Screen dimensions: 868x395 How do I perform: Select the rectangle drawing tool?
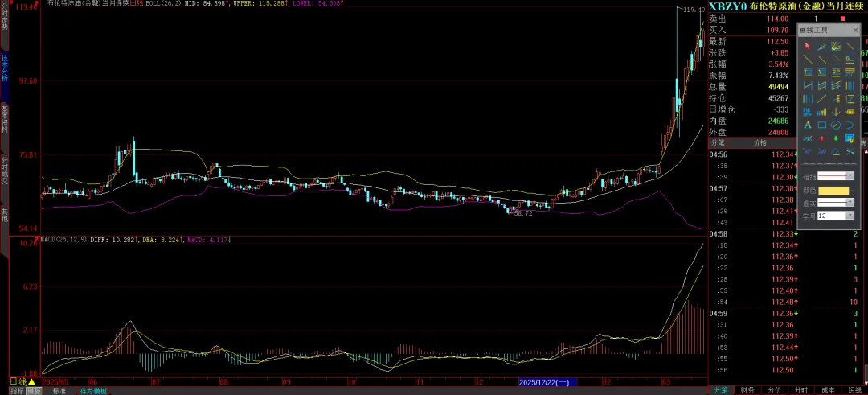[x=821, y=125]
